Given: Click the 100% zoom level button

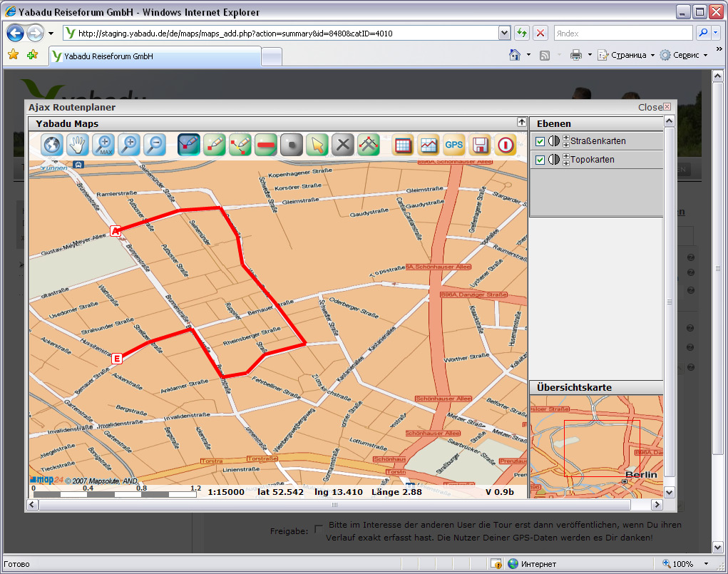Looking at the screenshot, I should coord(678,564).
